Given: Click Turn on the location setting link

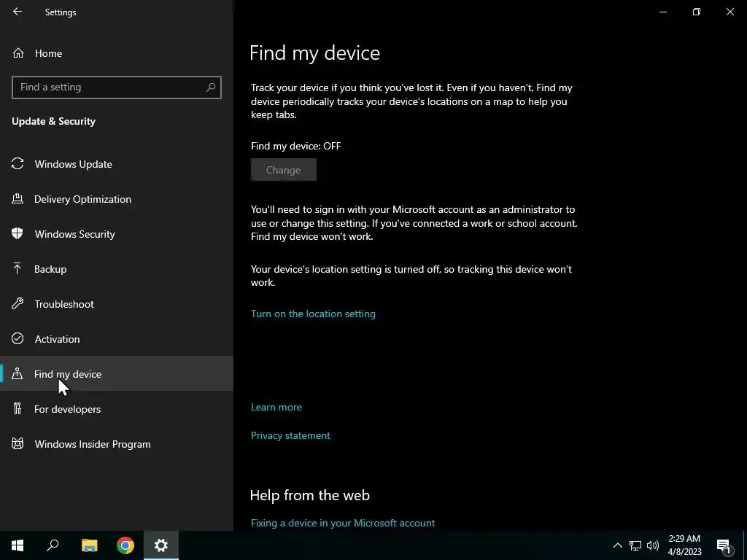Looking at the screenshot, I should click(313, 314).
